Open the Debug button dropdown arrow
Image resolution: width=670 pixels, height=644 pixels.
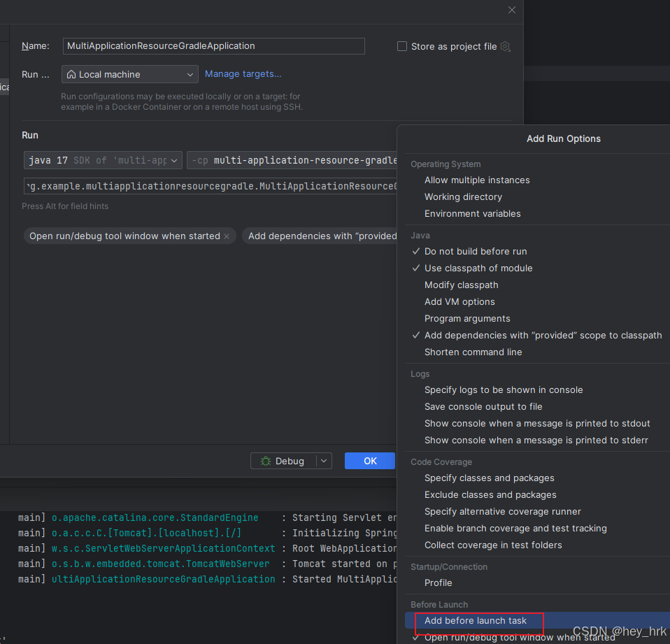(x=324, y=461)
